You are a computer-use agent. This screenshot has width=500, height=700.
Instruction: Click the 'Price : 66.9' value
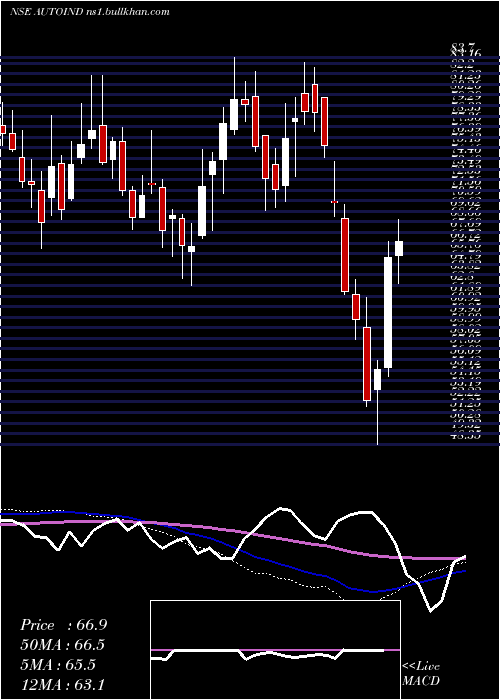point(63,625)
